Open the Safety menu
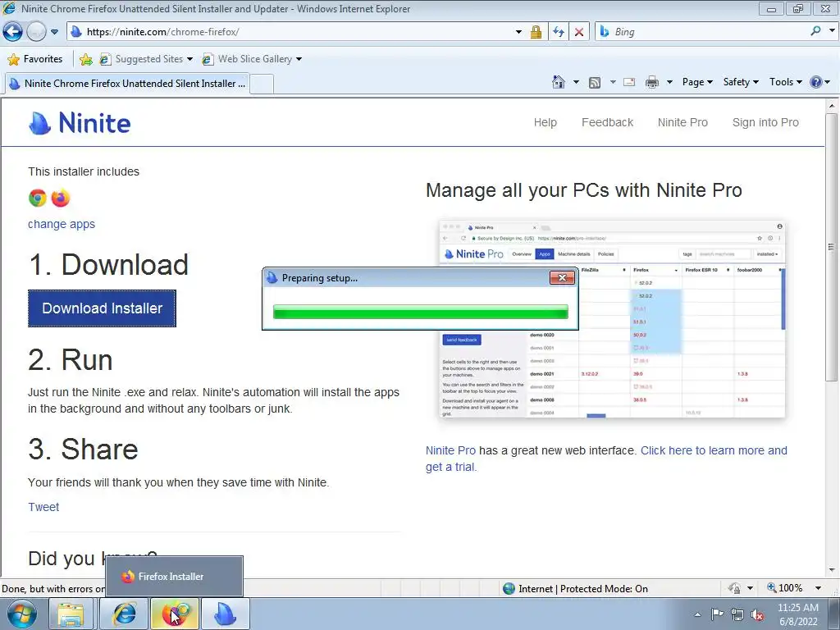Image resolution: width=840 pixels, height=630 pixels. (x=741, y=82)
